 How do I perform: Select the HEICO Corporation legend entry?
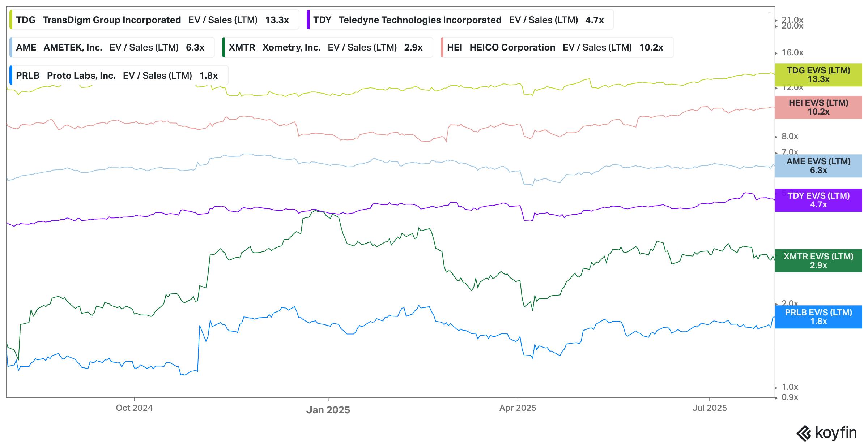558,47
